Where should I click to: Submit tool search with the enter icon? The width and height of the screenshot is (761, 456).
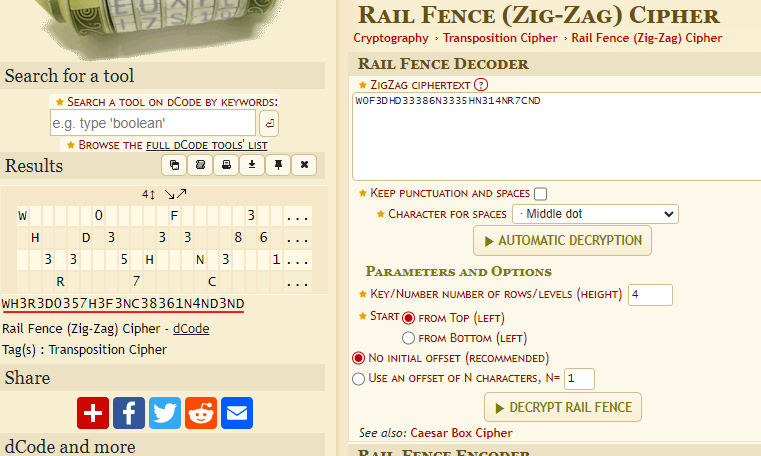click(269, 123)
